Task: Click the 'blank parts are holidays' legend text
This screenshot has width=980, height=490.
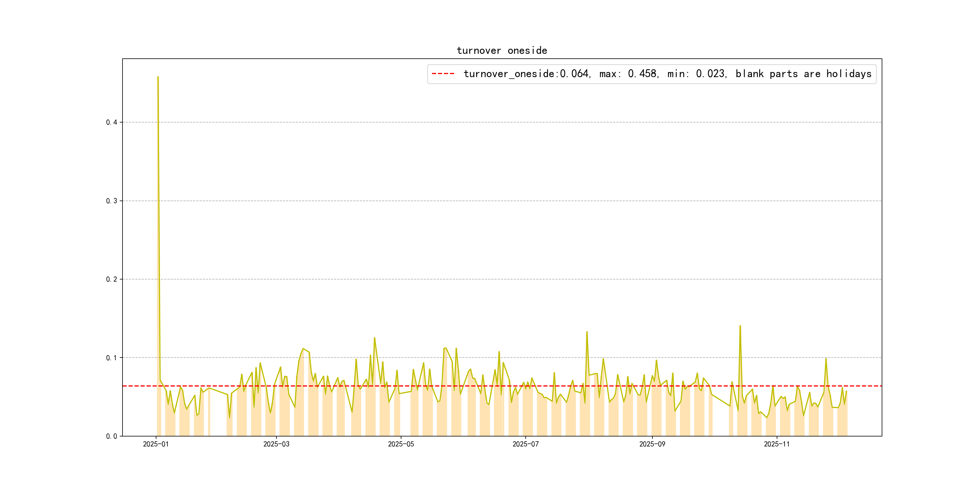Action: point(803,74)
